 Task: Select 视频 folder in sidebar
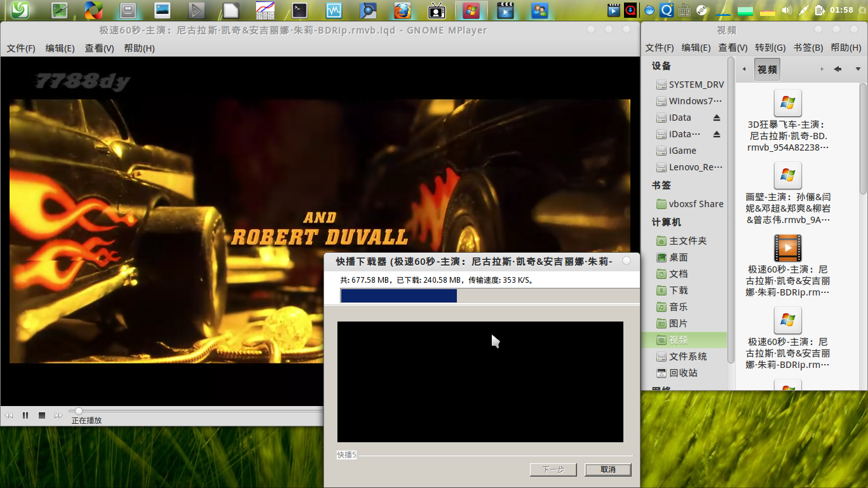coord(685,340)
